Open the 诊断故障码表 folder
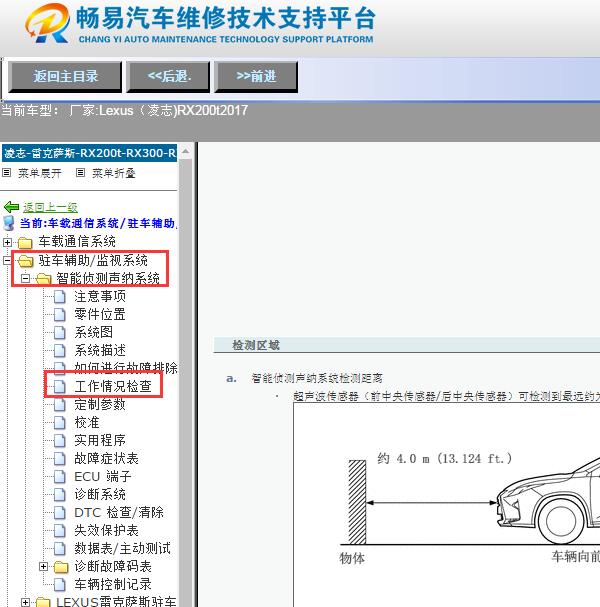Screen dimensions: 600x607 pos(113,567)
